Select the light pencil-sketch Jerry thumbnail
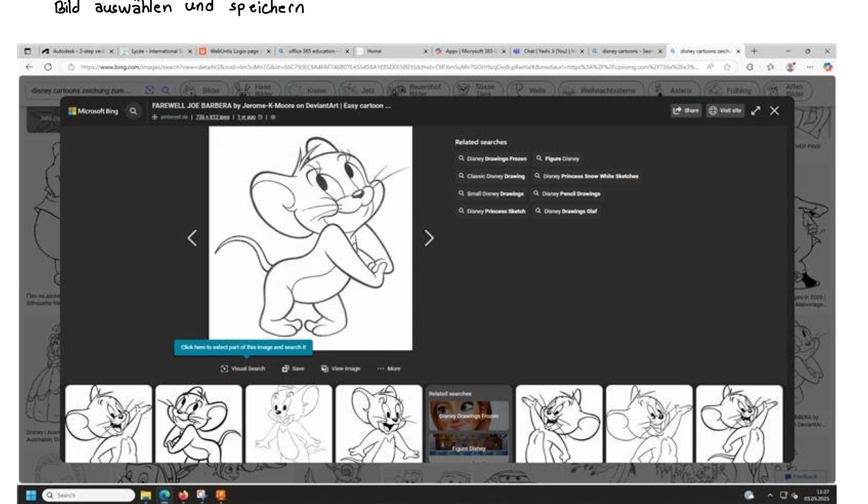The height and width of the screenshot is (504, 868). [289, 424]
